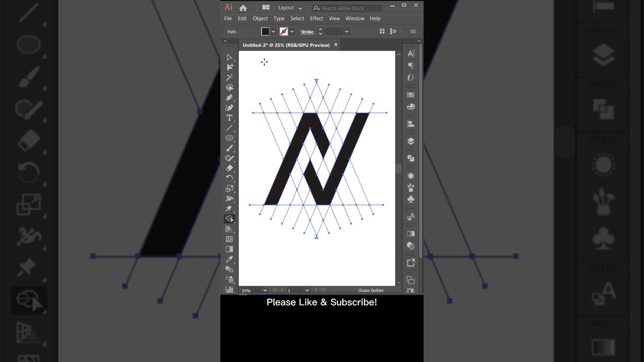
Task: Open the Arrange Documents icon
Action: (266, 8)
